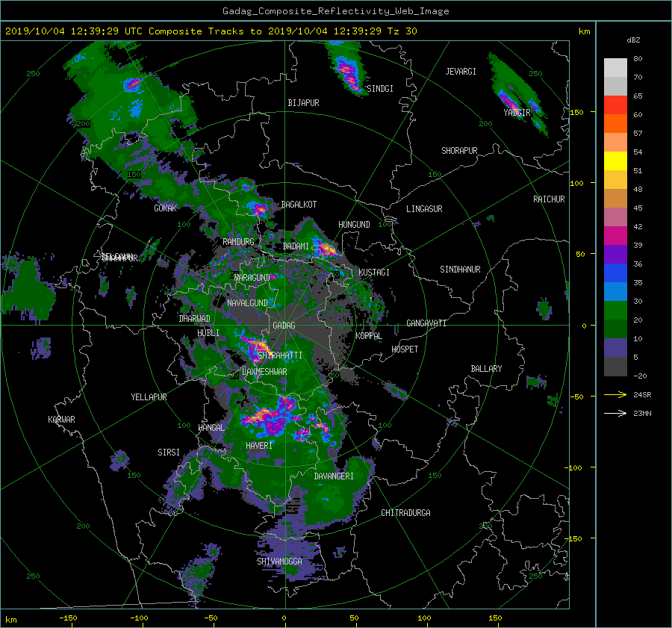Image resolution: width=672 pixels, height=628 pixels.
Task: Click the white 23MN track arrow
Action: tap(615, 414)
